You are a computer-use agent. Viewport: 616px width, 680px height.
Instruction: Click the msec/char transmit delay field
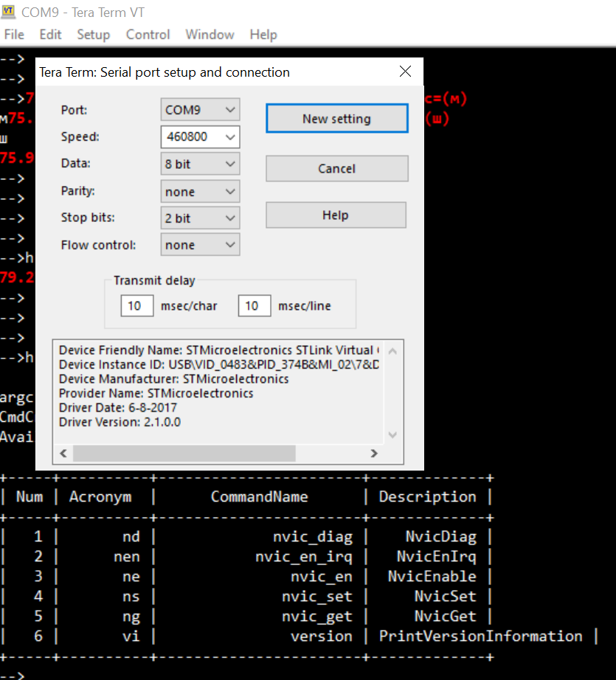point(137,306)
